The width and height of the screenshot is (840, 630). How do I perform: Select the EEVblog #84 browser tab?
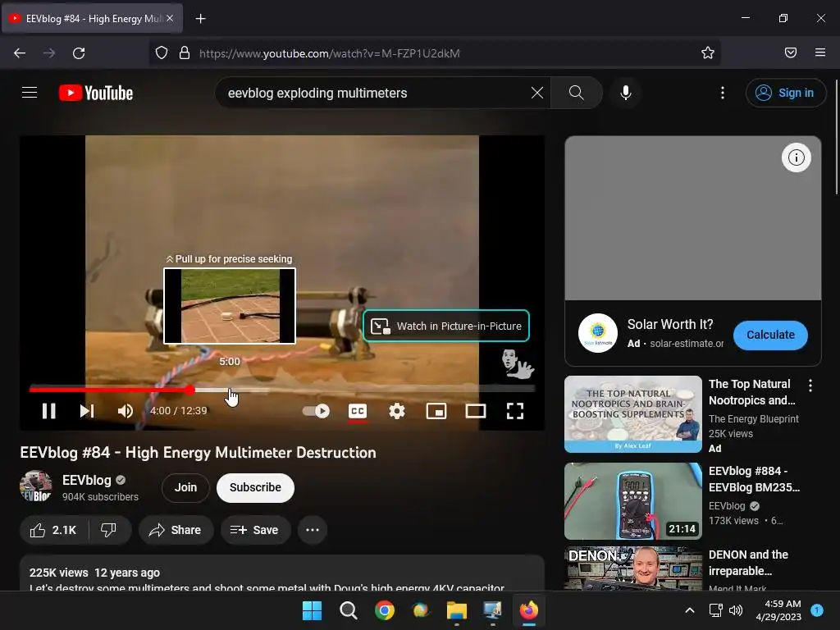[x=92, y=19]
